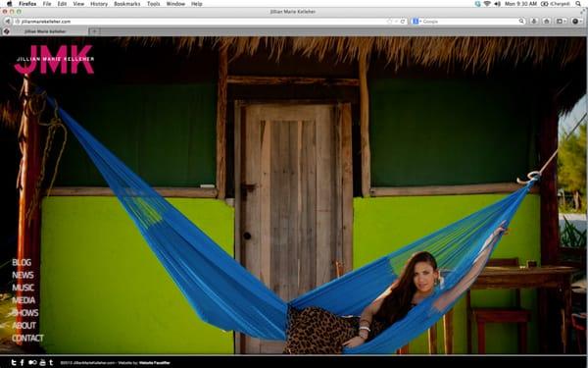Go back with the browser back arrow
Screen dimensions: 588x368
point(7,22)
